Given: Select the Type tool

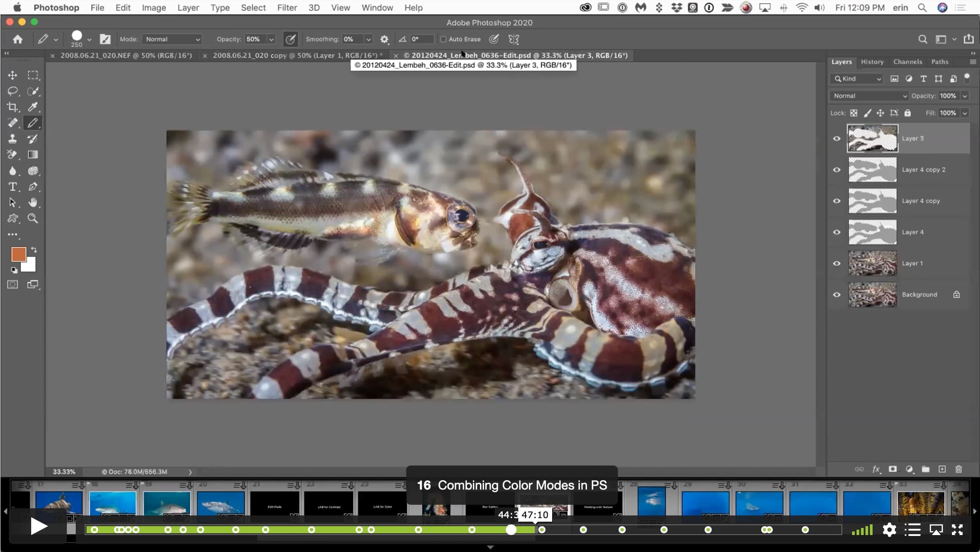Looking at the screenshot, I should point(12,187).
